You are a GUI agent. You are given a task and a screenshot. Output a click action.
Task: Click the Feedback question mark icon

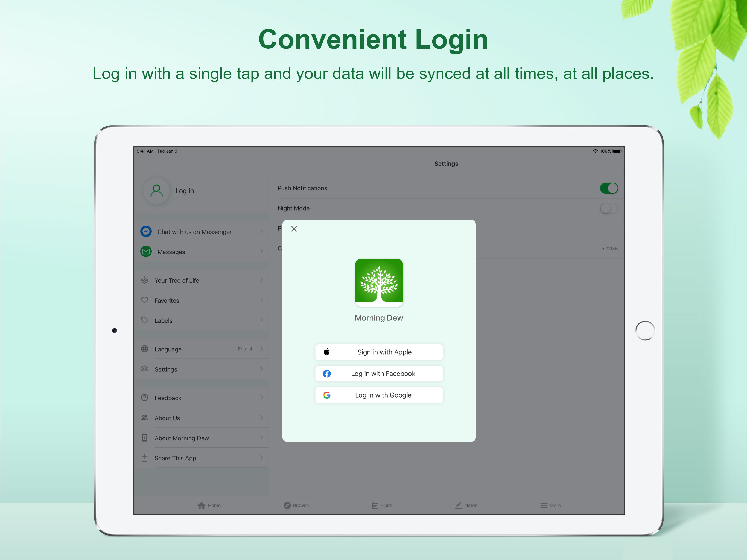tap(145, 398)
